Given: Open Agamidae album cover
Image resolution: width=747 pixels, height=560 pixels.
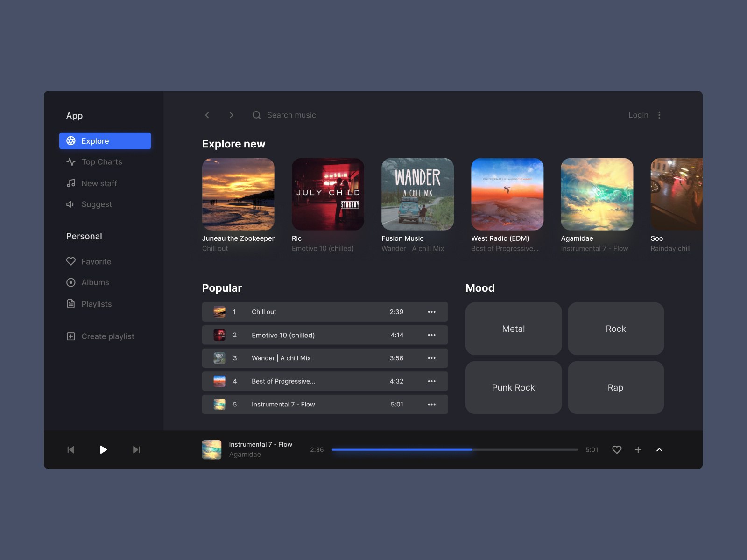Looking at the screenshot, I should click(597, 194).
